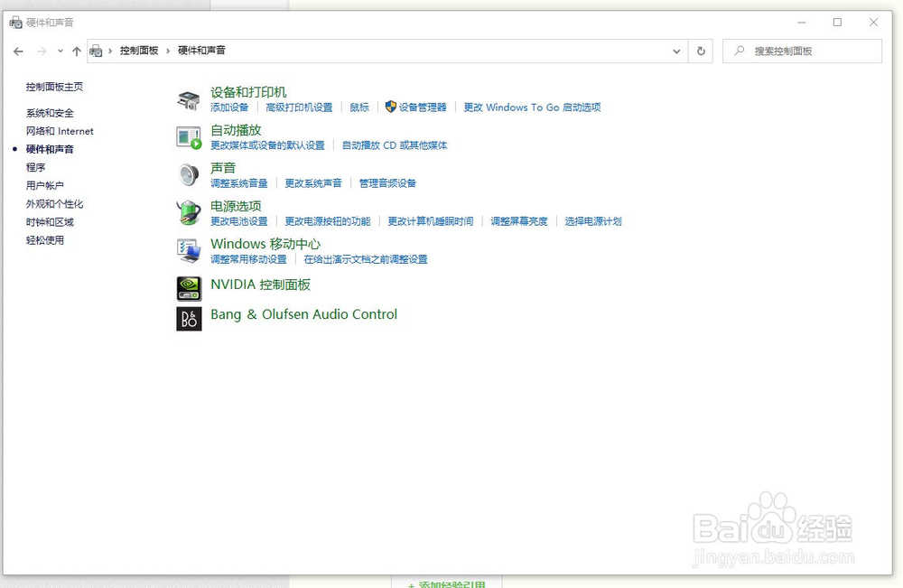The height and width of the screenshot is (588, 903).
Task: Click the Power Options battery icon
Action: tap(189, 213)
